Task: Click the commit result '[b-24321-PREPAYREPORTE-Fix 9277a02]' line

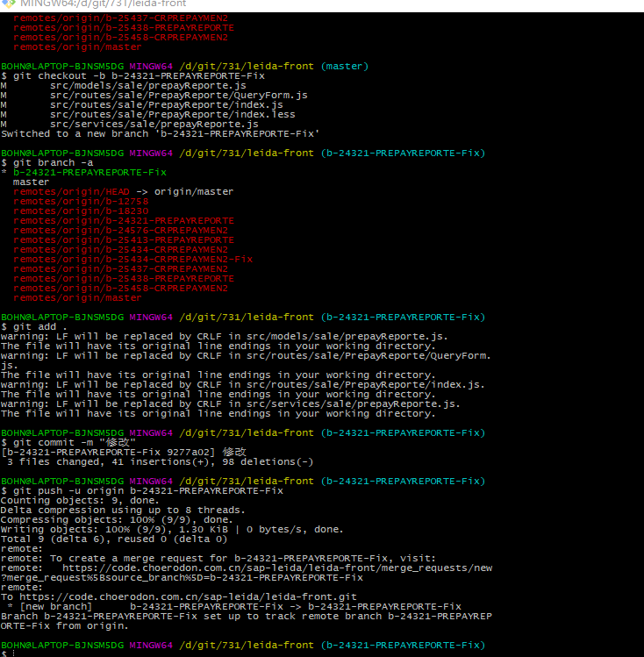Action: [x=124, y=452]
